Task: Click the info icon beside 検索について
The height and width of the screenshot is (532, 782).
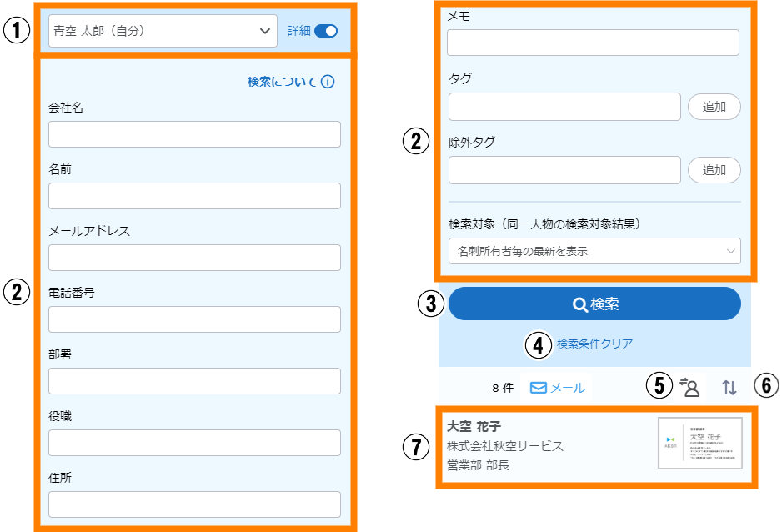Action: (x=328, y=82)
